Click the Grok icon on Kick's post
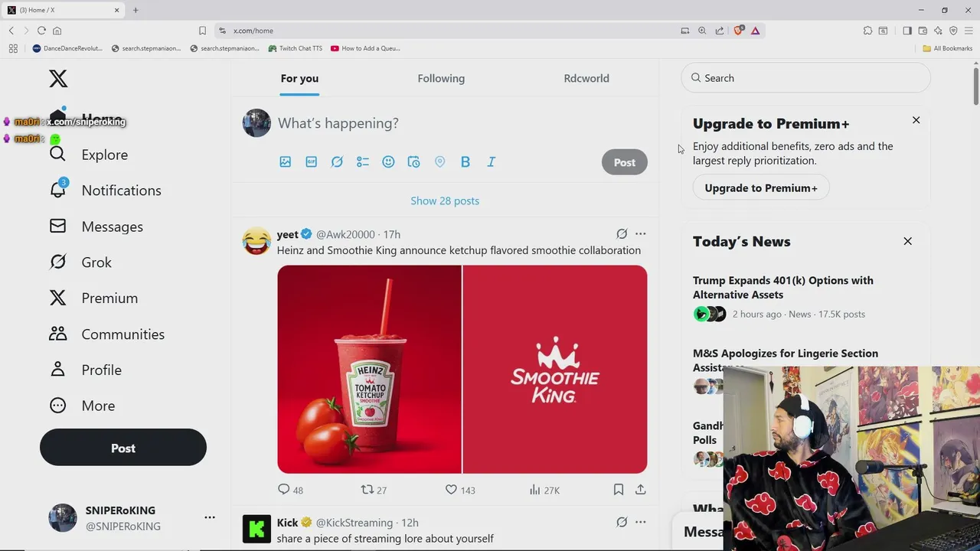 click(x=622, y=522)
